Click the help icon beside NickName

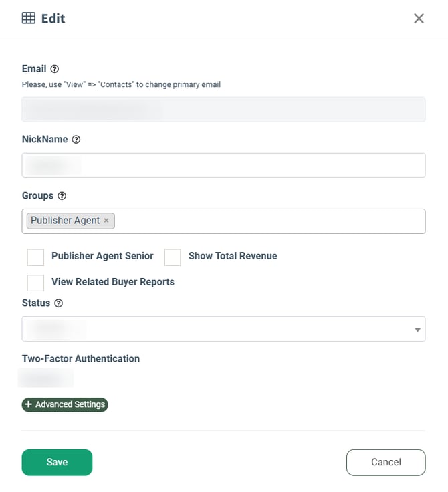click(76, 140)
